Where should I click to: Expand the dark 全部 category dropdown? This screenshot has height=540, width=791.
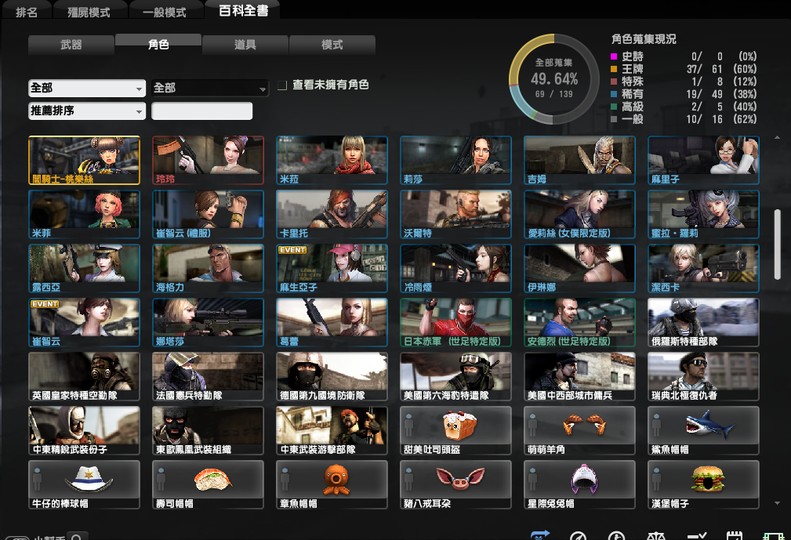(209, 88)
